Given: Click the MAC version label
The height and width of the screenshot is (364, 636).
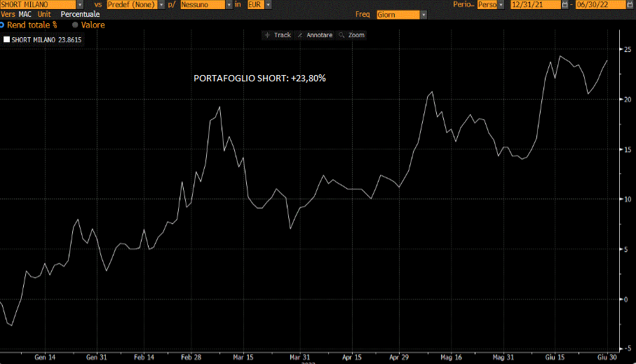Looking at the screenshot, I should 26,14.
